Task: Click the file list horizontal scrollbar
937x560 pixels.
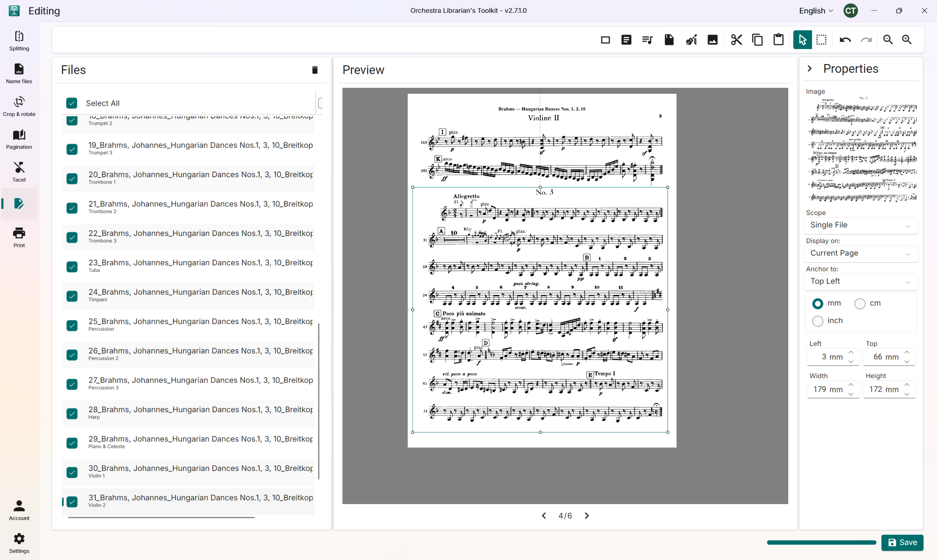Action: pos(161,518)
